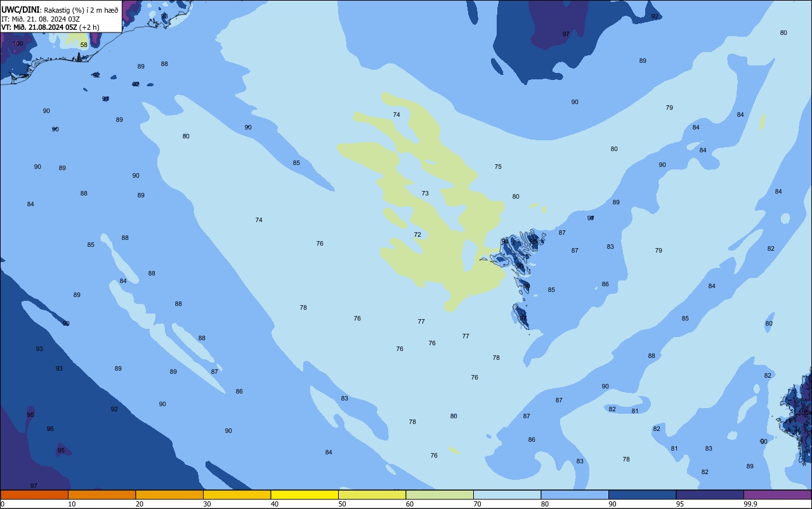
Task: Click the 95–99.9 dark navy legend swatch
Action: pos(710,494)
